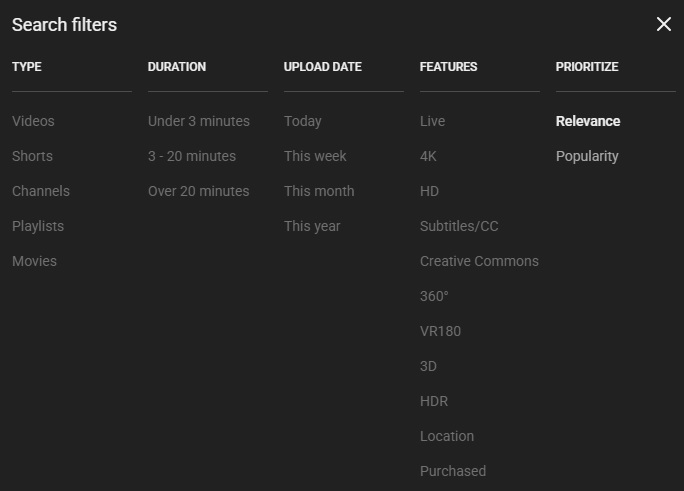Turn on Subtitles/CC filter
The width and height of the screenshot is (684, 491).
[459, 226]
